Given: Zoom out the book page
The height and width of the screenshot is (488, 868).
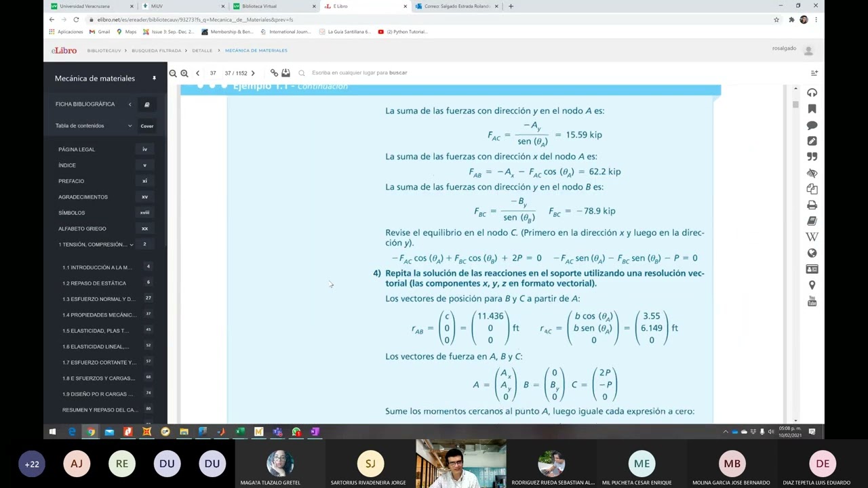Looking at the screenshot, I should pos(173,73).
